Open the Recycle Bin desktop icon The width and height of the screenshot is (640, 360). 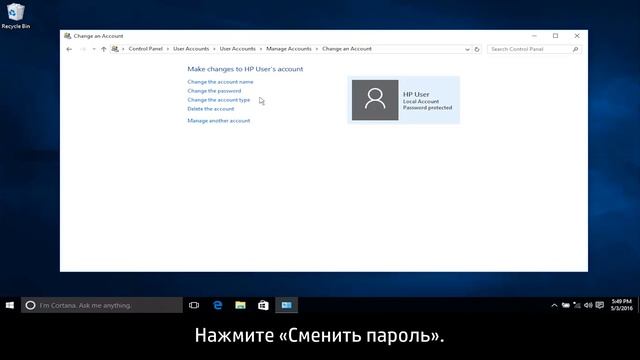pyautogui.click(x=16, y=16)
